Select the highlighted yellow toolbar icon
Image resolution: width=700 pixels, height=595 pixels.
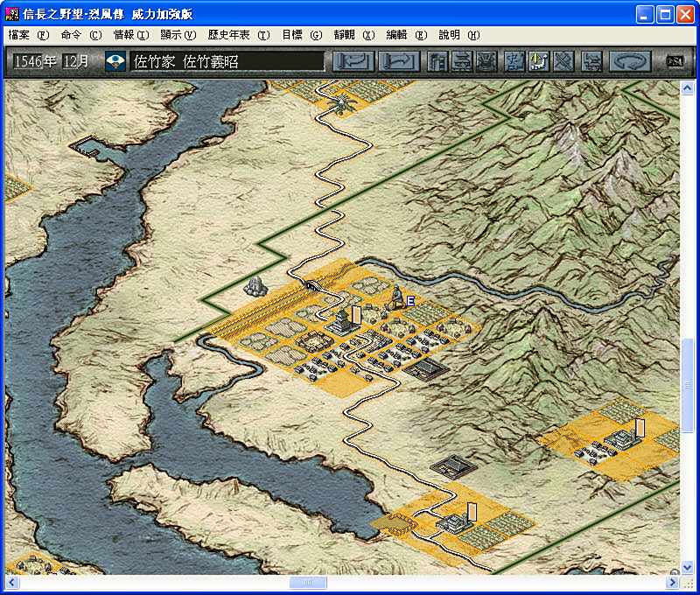click(538, 61)
